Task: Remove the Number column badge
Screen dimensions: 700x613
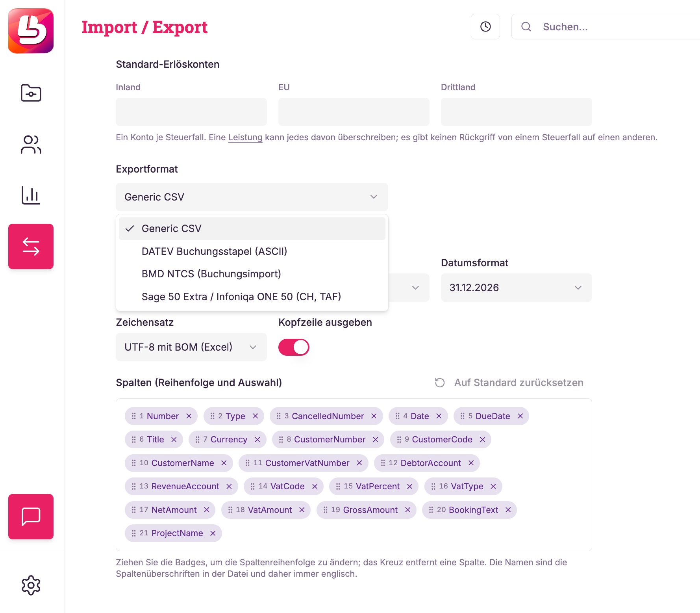Action: click(x=189, y=416)
